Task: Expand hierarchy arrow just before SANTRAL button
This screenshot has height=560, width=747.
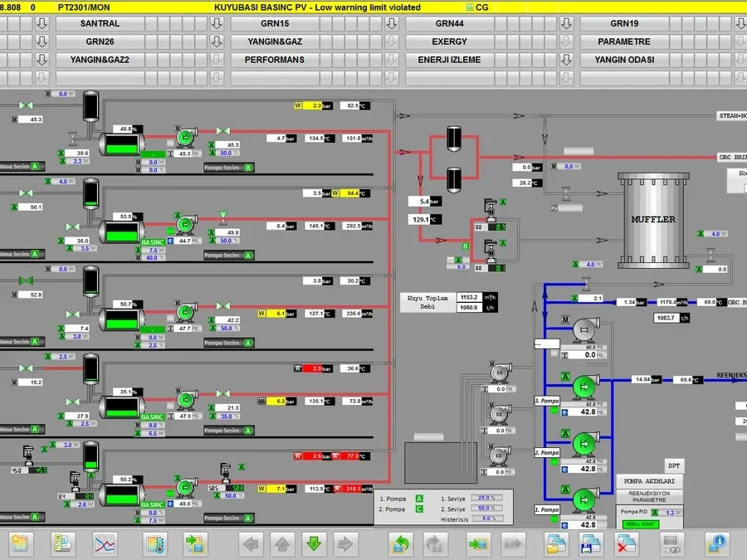Action: tap(42, 23)
